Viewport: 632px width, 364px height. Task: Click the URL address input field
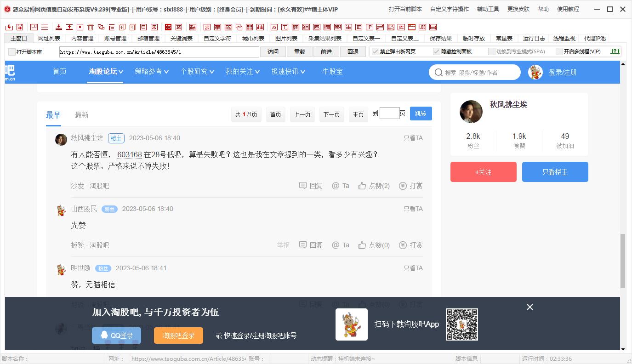click(159, 52)
